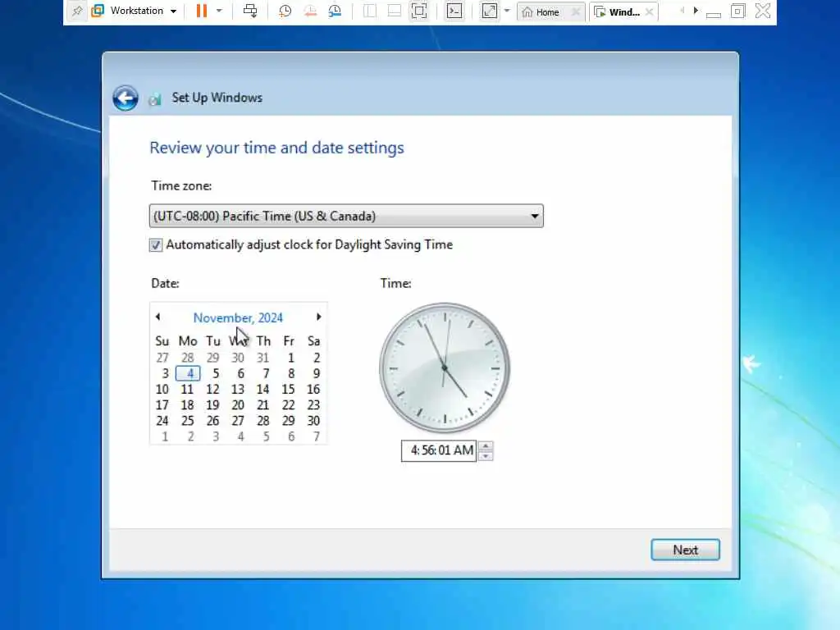
Task: Revert to the previous snapshot
Action: [x=310, y=11]
